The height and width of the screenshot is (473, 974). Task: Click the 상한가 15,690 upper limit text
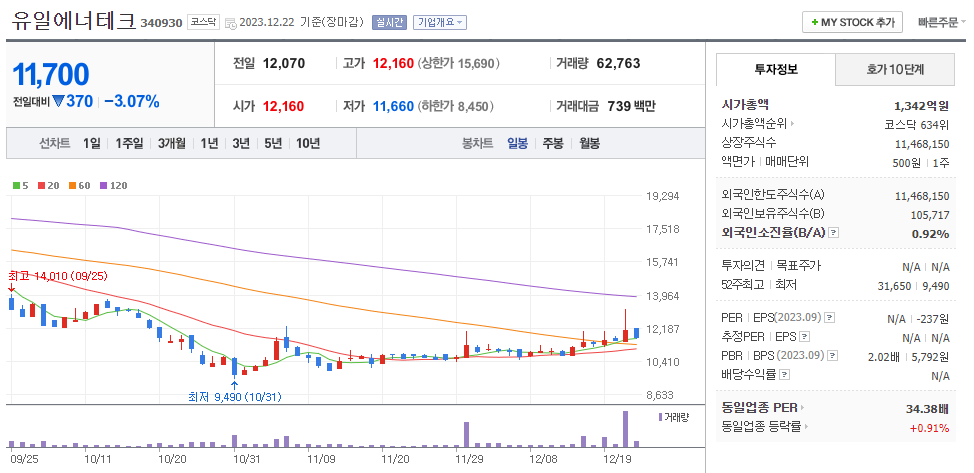(x=459, y=63)
